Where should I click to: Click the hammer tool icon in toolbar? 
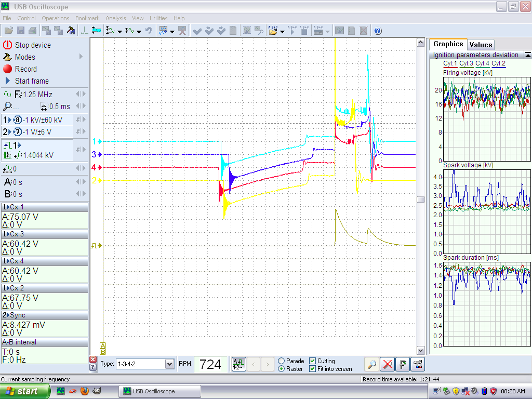pos(71,31)
